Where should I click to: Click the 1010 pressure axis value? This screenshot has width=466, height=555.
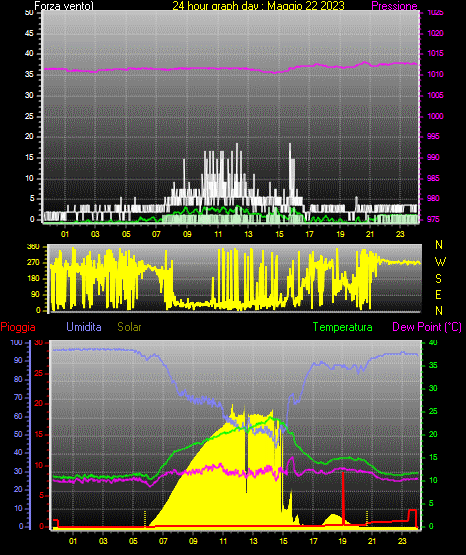coord(435,74)
